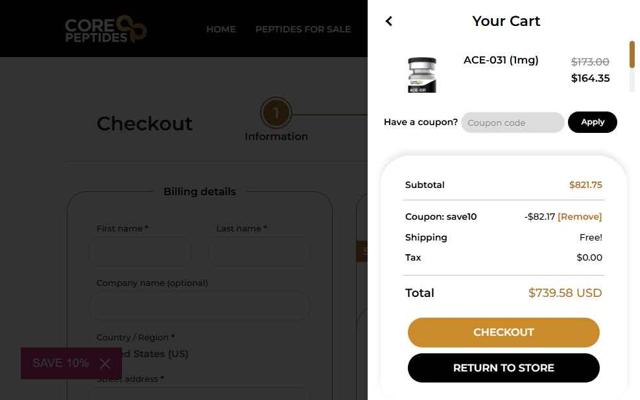Click the Company name field
This screenshot has height=400, width=640.
[200, 305]
